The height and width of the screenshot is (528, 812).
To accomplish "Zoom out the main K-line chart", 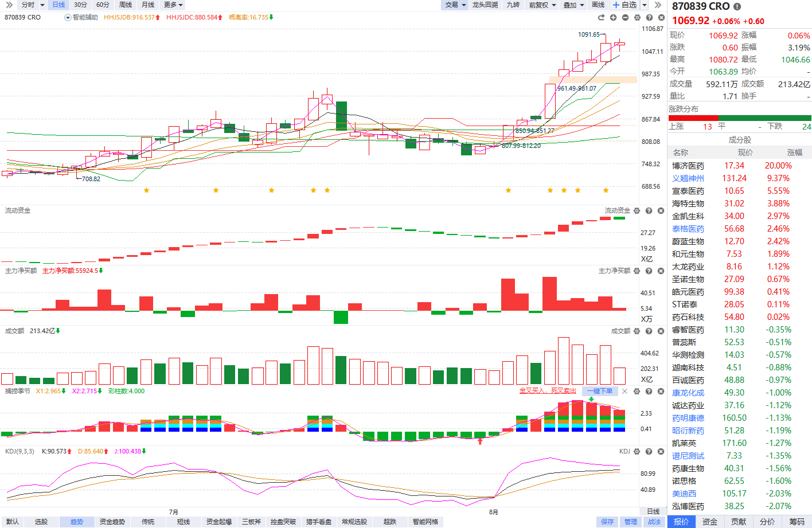I will (x=625, y=17).
